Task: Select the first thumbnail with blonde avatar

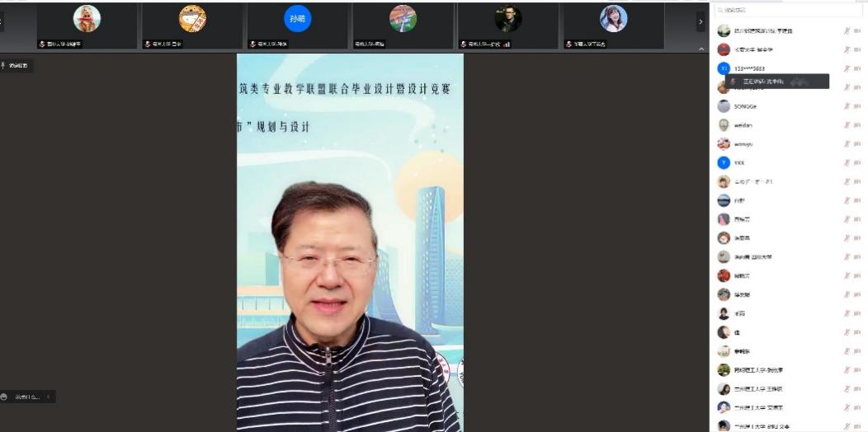Action: [87, 19]
